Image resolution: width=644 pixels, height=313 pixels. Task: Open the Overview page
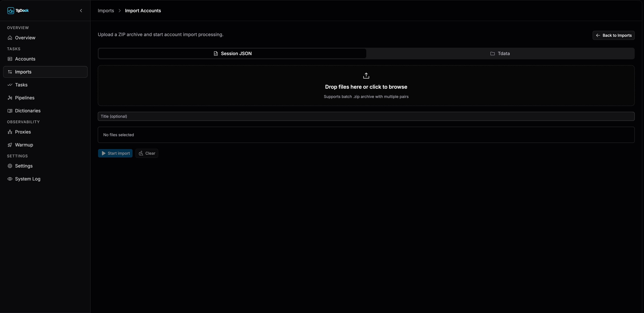tap(45, 38)
